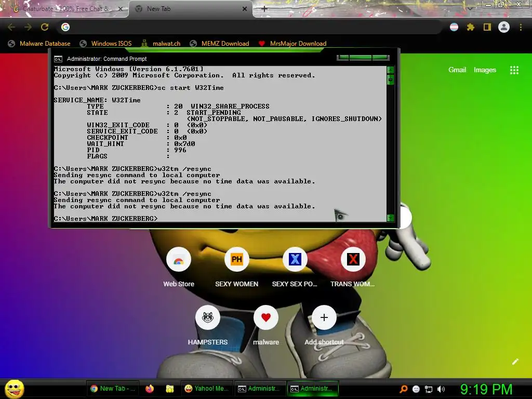
Task: Click the orange magnifier tray icon
Action: click(403, 389)
